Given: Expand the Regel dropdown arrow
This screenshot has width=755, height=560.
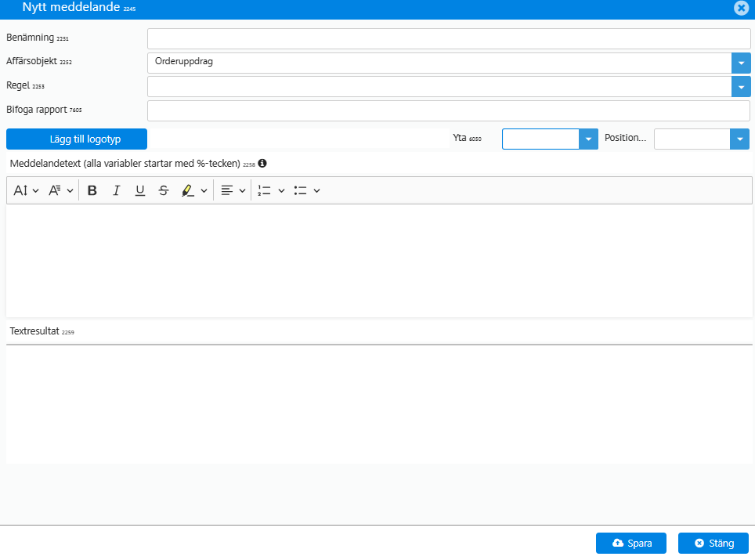Looking at the screenshot, I should coord(741,87).
